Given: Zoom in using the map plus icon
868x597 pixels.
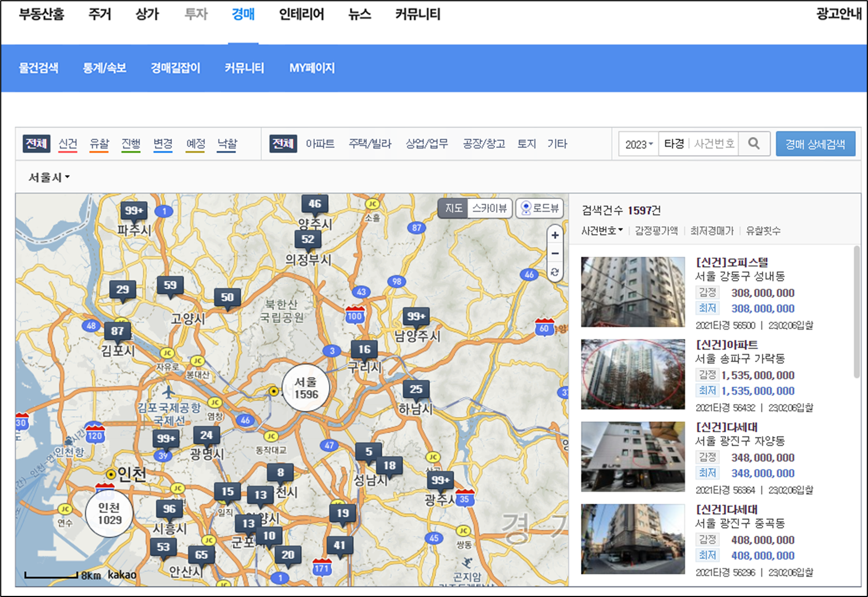Looking at the screenshot, I should coord(555,235).
